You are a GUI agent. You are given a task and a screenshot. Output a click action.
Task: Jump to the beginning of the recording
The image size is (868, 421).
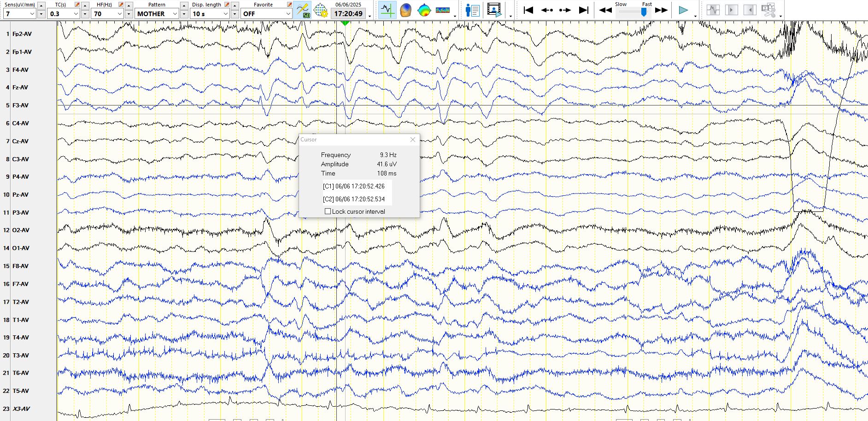coord(528,10)
